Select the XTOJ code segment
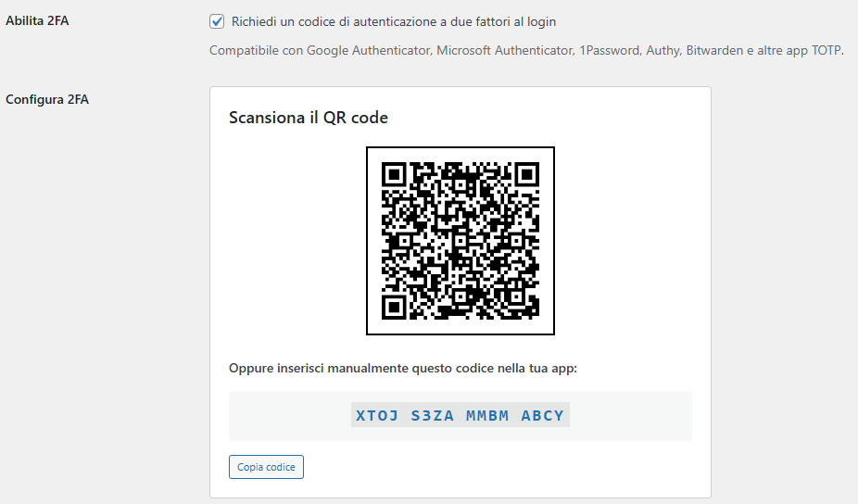The image size is (858, 504). point(375,416)
